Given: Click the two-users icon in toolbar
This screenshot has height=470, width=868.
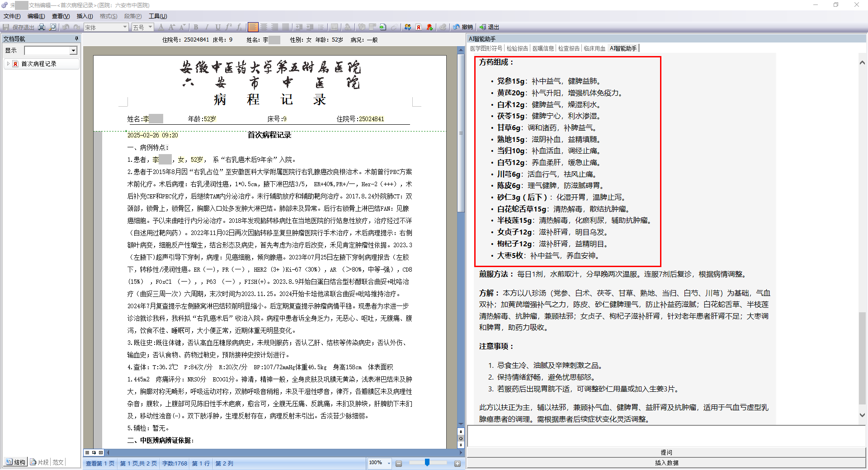Looking at the screenshot, I should [408, 27].
